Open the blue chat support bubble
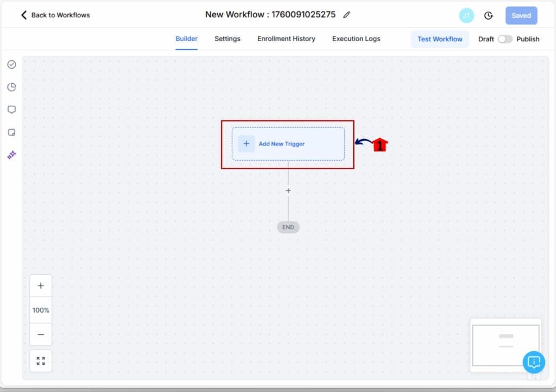Screen dimensions: 556x392 [x=534, y=361]
